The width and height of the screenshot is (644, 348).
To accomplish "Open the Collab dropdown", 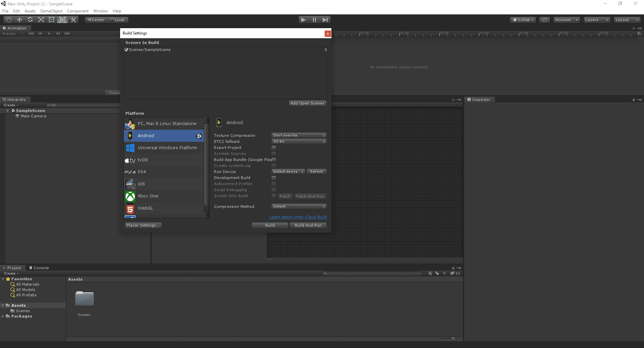I will point(523,20).
